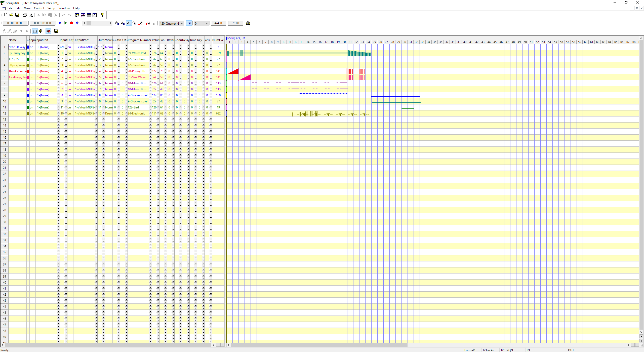Increase Volume spinner on Warm Pad track
The height and width of the screenshot is (352, 644).
click(x=158, y=52)
